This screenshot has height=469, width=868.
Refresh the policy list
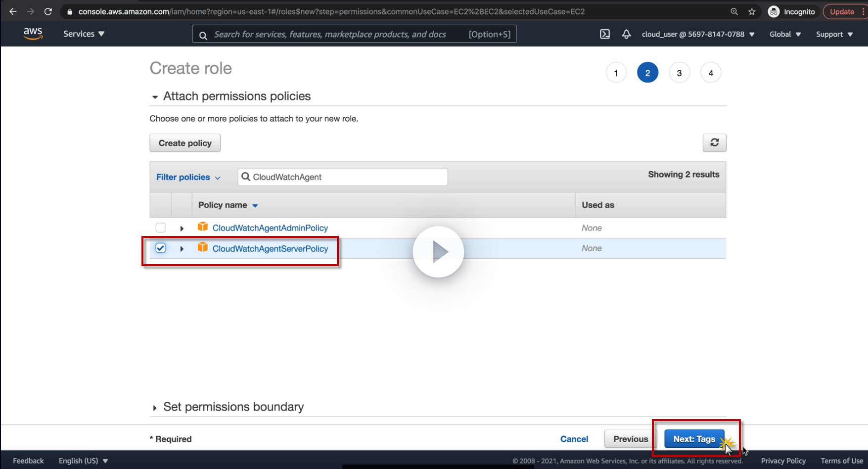(714, 142)
